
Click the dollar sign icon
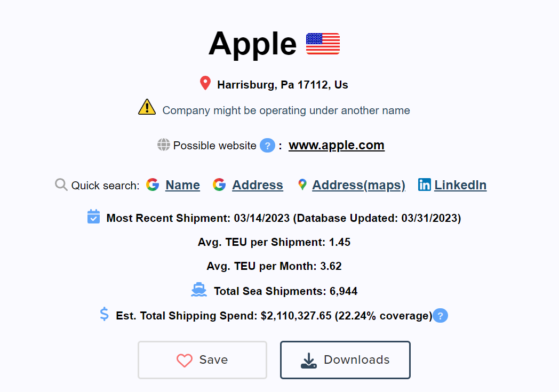point(105,314)
